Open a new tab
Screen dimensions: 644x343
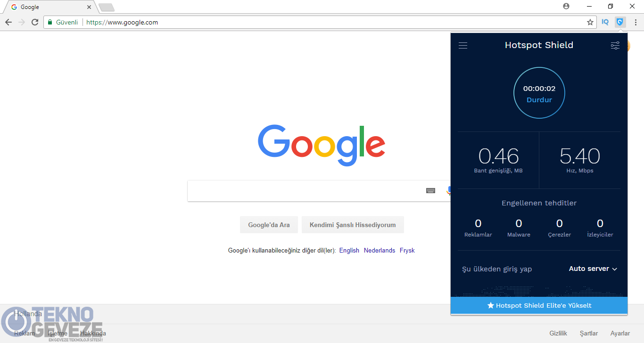(x=107, y=7)
